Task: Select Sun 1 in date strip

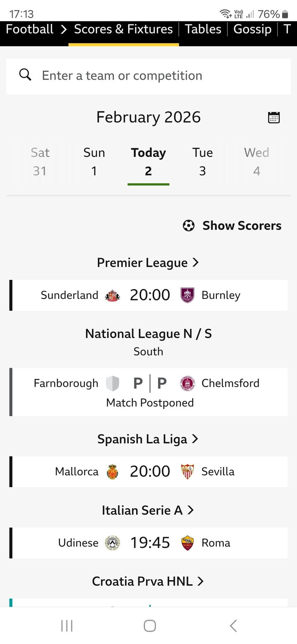Action: pos(94,161)
